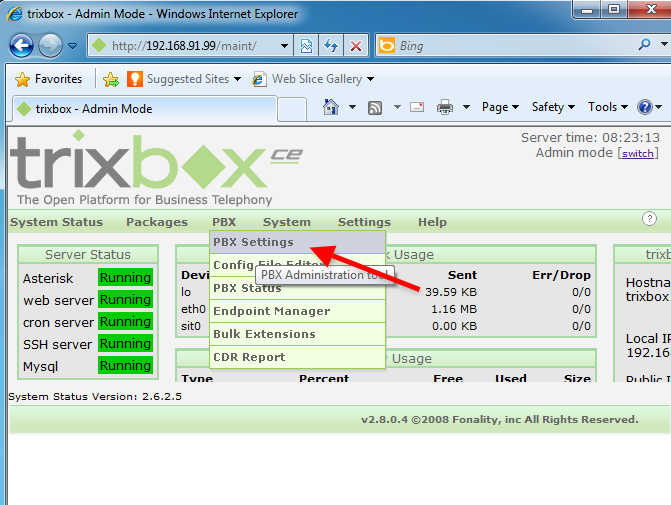Click the Server time 08:23:13 text

pos(590,137)
